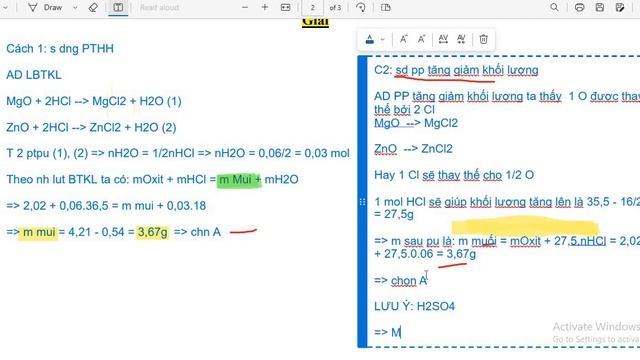Decrease text size in the text toolbar
640x360 pixels.
421,39
